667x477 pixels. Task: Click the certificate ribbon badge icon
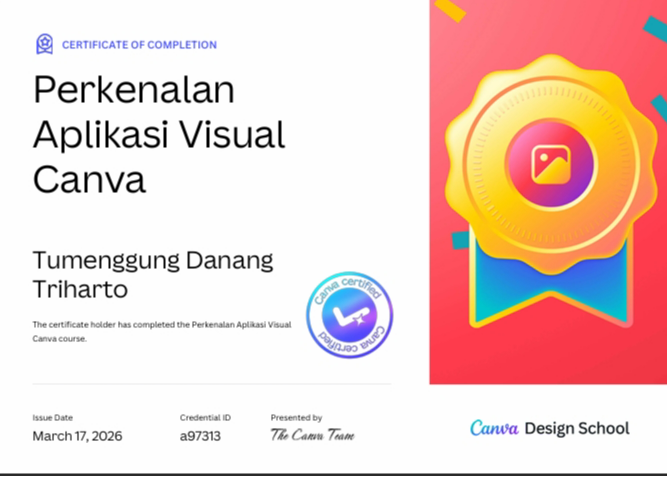point(45,44)
